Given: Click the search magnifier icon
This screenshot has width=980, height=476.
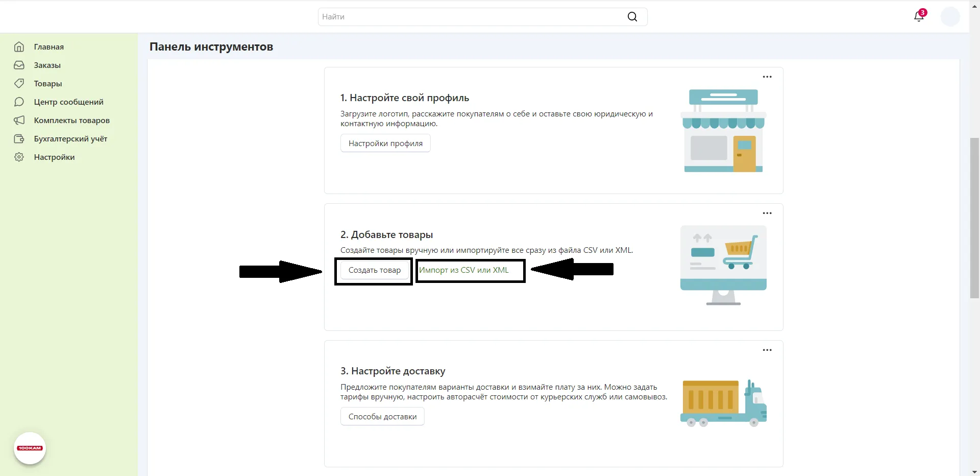Looking at the screenshot, I should coord(632,17).
